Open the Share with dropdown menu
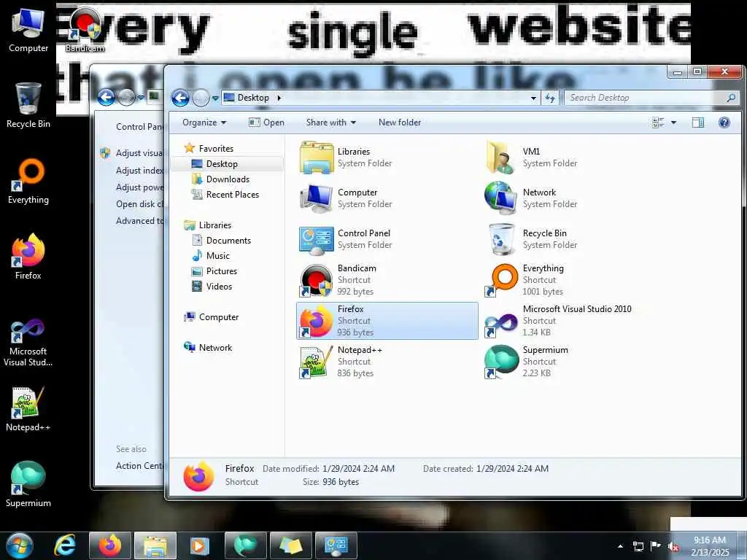 tap(331, 122)
